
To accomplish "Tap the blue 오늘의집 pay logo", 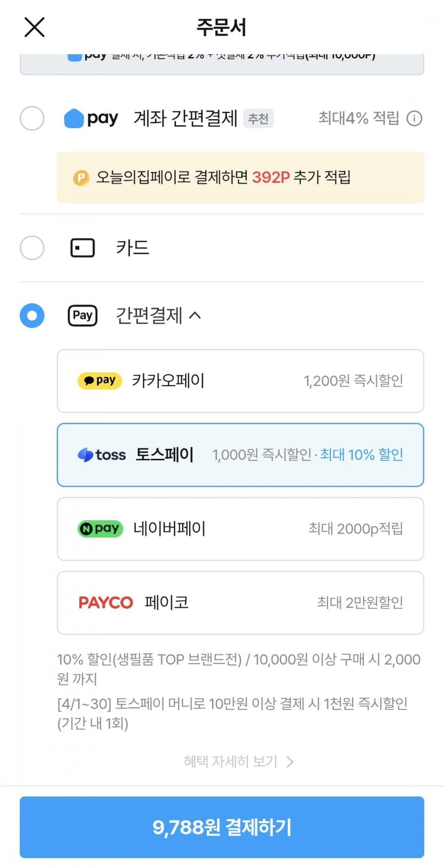I will [91, 118].
